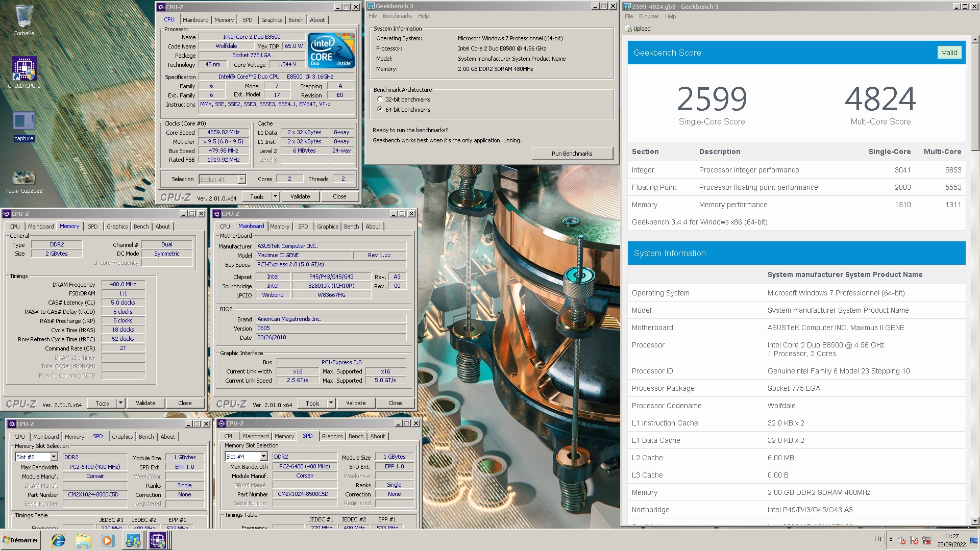Click Geekbench 3 window title icon
The image size is (980, 551).
click(371, 6)
